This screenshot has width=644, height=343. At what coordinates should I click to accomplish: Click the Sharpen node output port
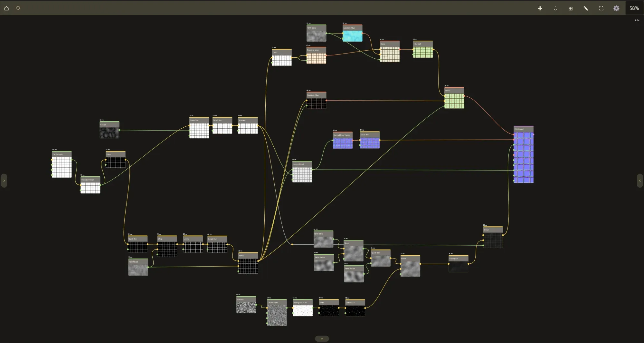pos(258,125)
